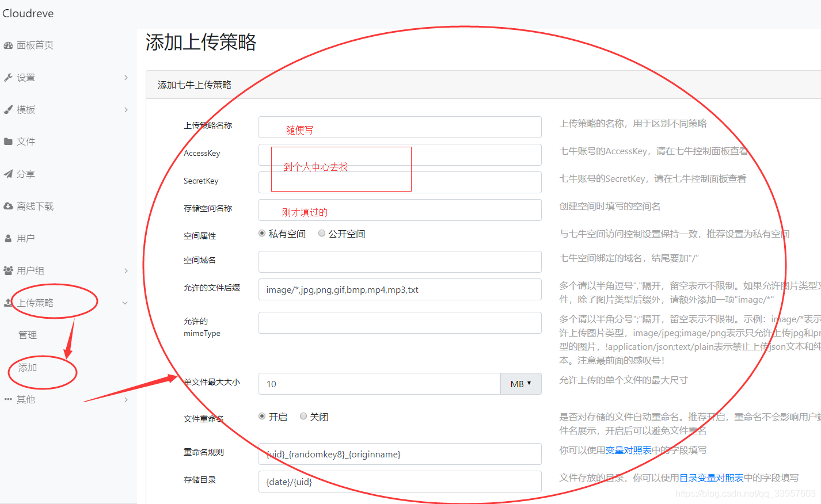Click the person icon beside 用户

click(8, 238)
